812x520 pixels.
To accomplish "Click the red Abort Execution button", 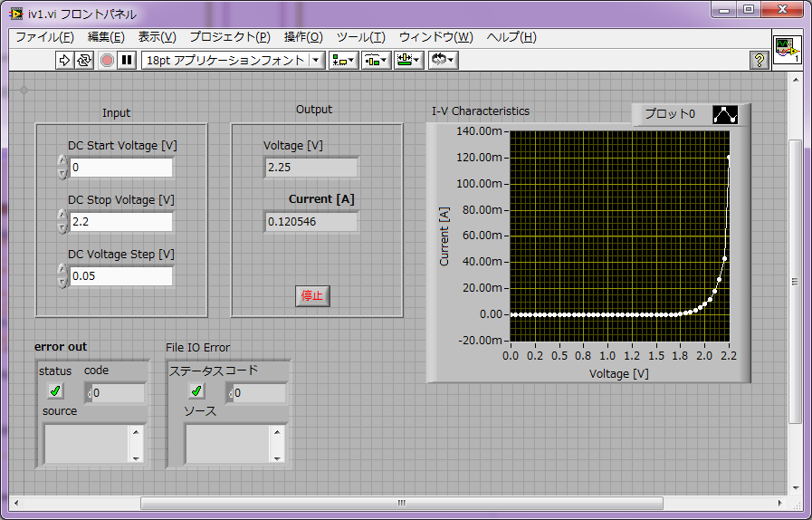I will tap(107, 60).
